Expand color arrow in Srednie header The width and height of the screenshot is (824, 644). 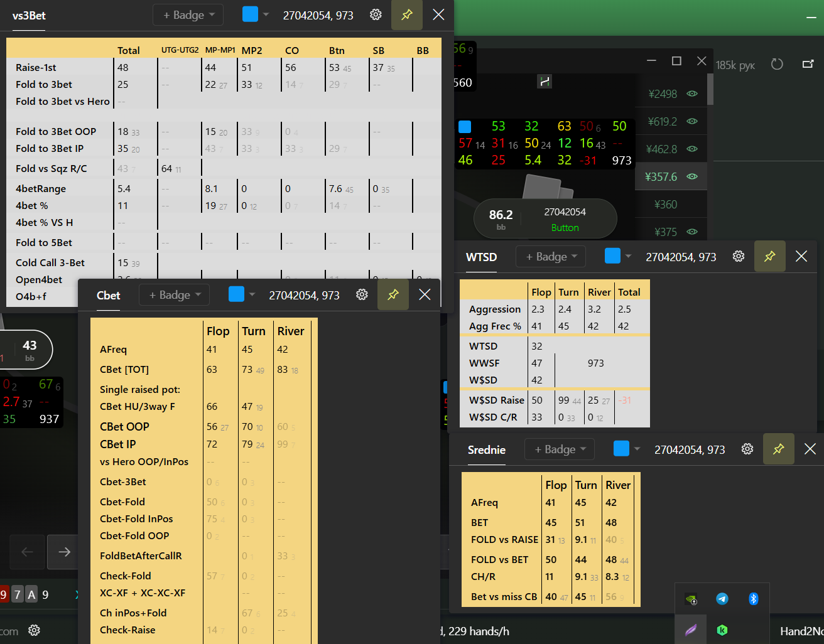click(637, 449)
